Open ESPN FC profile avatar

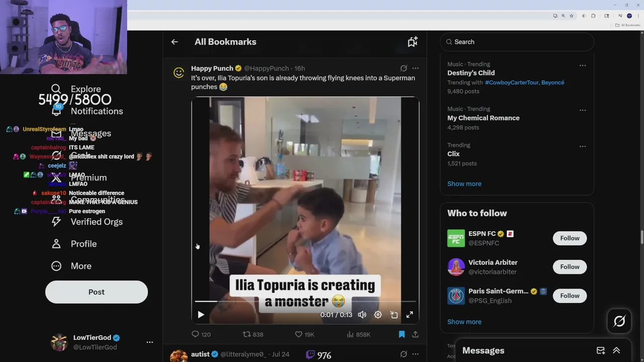(456, 238)
